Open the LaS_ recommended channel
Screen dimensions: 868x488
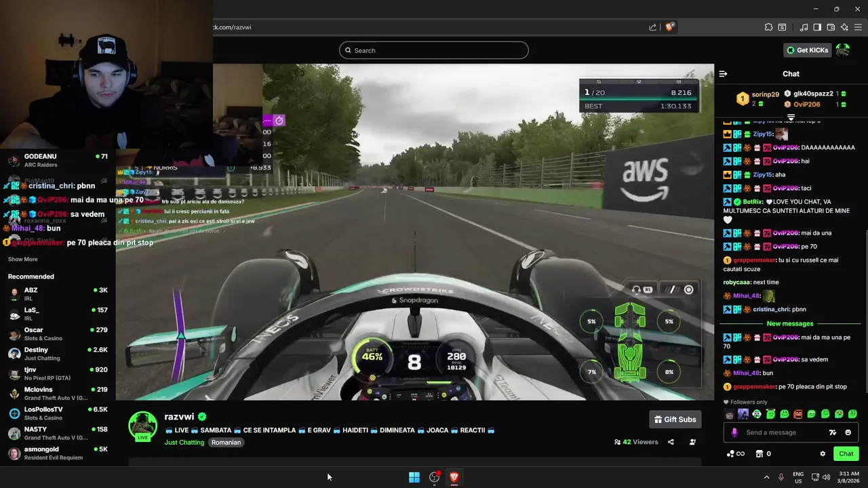pos(58,314)
